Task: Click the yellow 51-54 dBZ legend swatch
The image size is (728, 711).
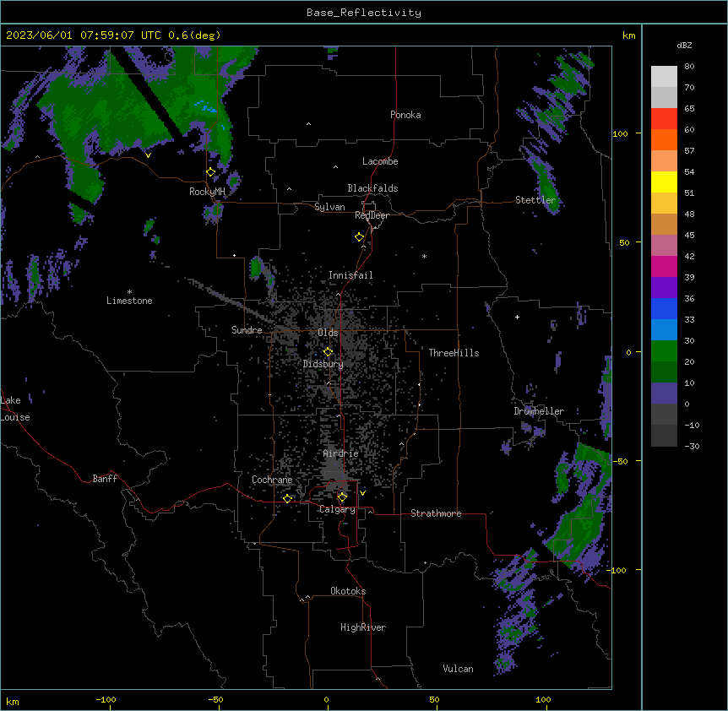Action: click(664, 182)
